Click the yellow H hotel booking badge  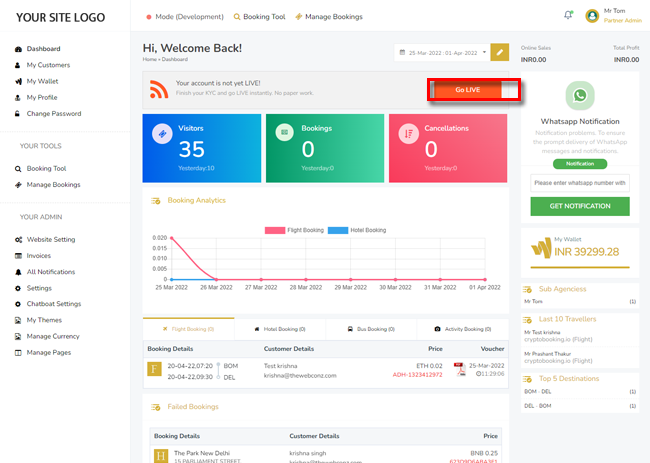tap(161, 456)
